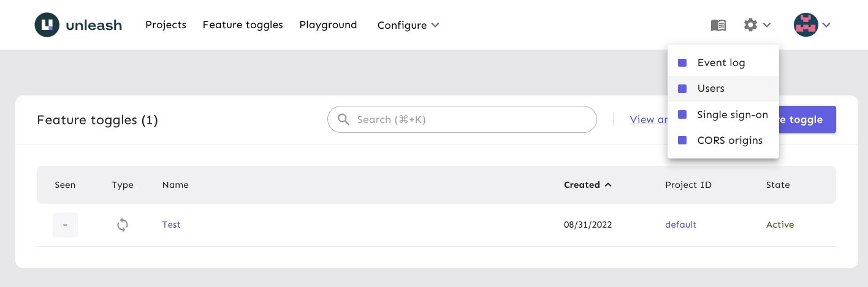Click the square icon beside CORS origins
This screenshot has height=287, width=868.
[682, 141]
